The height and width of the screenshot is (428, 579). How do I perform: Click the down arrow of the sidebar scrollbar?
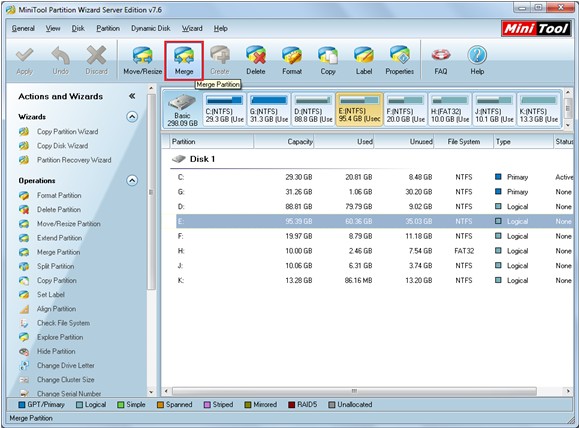coord(151,392)
